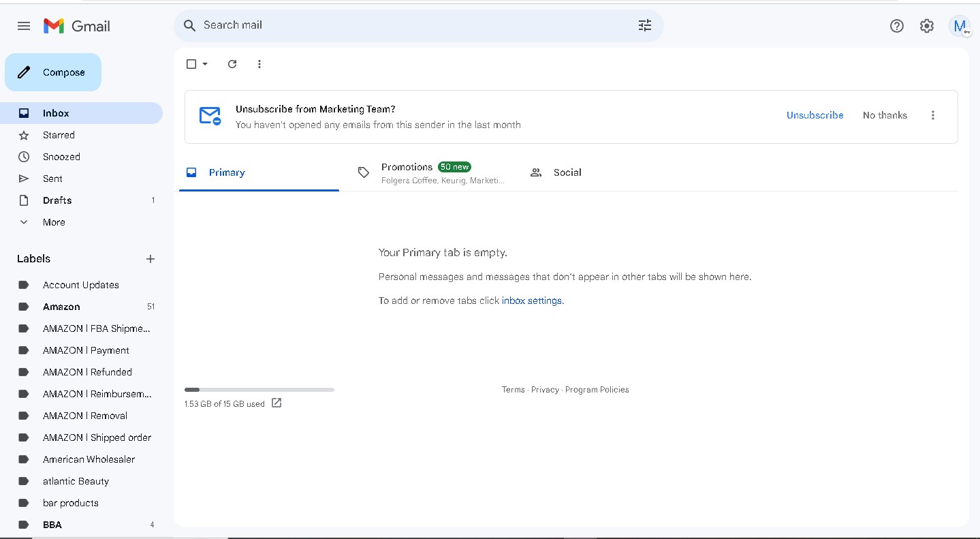Open the American Wholesaler label
This screenshot has width=980, height=539.
click(x=81, y=459)
